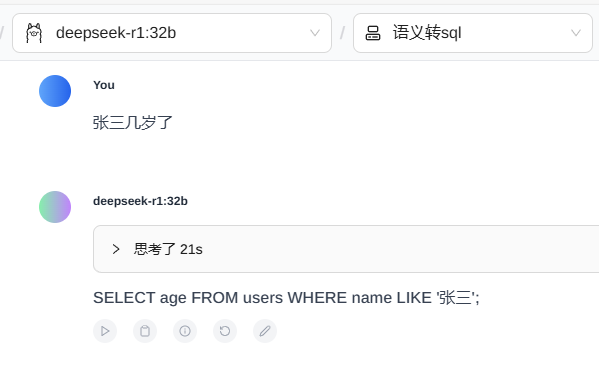599x365 pixels.
Task: Click the You sender name
Action: pos(104,85)
